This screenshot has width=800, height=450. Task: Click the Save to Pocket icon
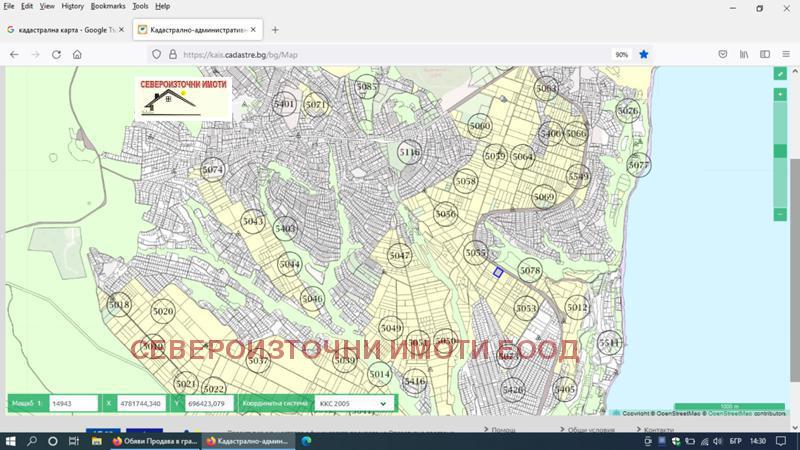pos(722,54)
